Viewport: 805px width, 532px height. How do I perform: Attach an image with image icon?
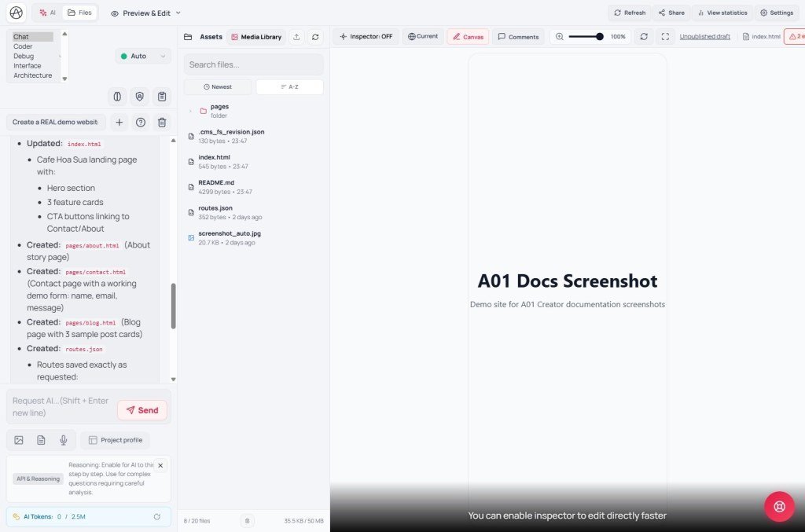(19, 440)
